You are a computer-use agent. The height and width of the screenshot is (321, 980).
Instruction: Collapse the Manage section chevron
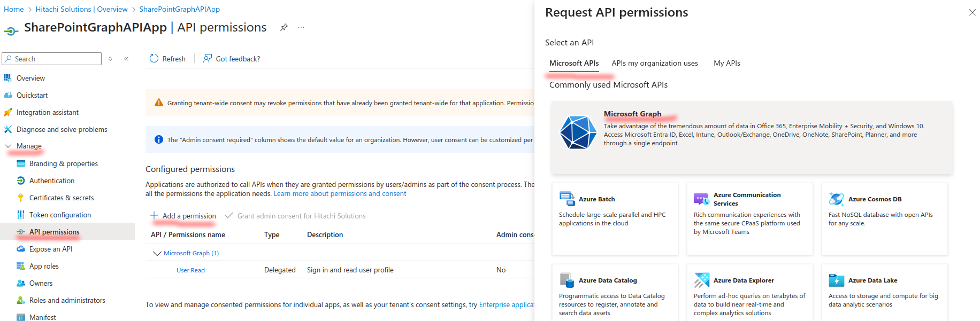pyautogui.click(x=8, y=146)
